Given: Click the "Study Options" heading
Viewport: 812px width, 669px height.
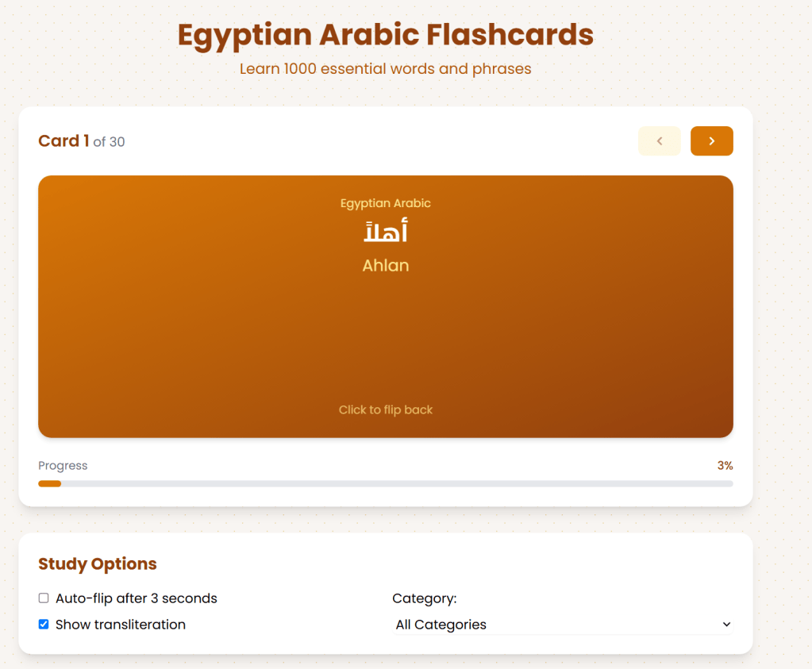Looking at the screenshot, I should pos(98,564).
